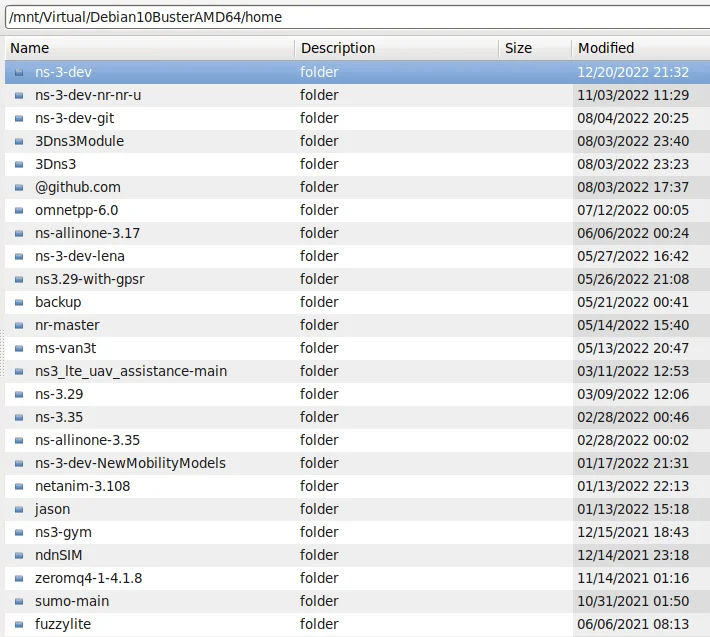This screenshot has width=710, height=637.
Task: Select the netanim-3.108 folder name
Action: (x=82, y=486)
